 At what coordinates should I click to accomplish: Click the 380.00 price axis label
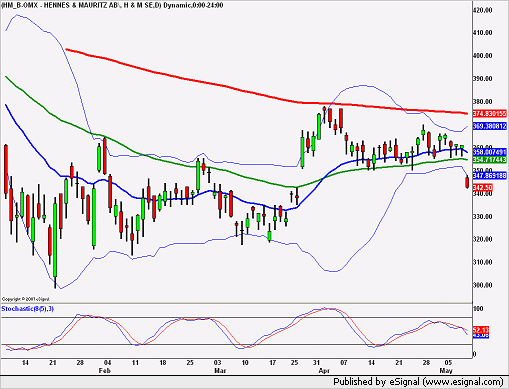coord(483,102)
